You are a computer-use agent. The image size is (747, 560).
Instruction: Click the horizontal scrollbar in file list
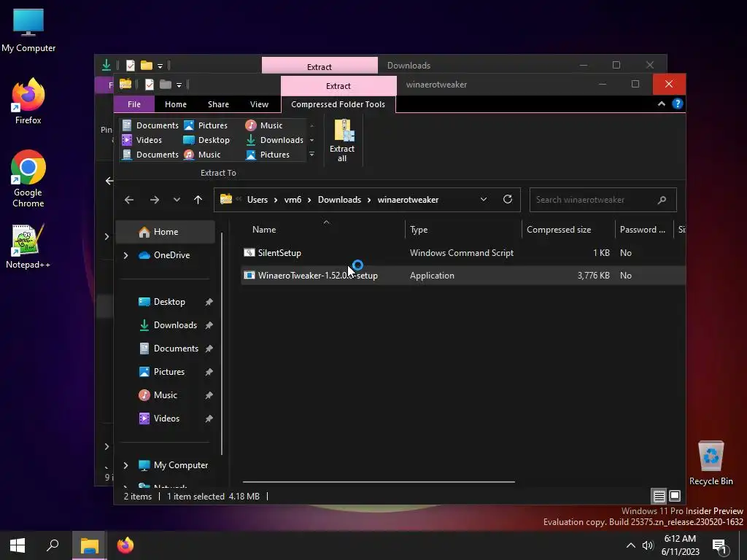[379, 482]
